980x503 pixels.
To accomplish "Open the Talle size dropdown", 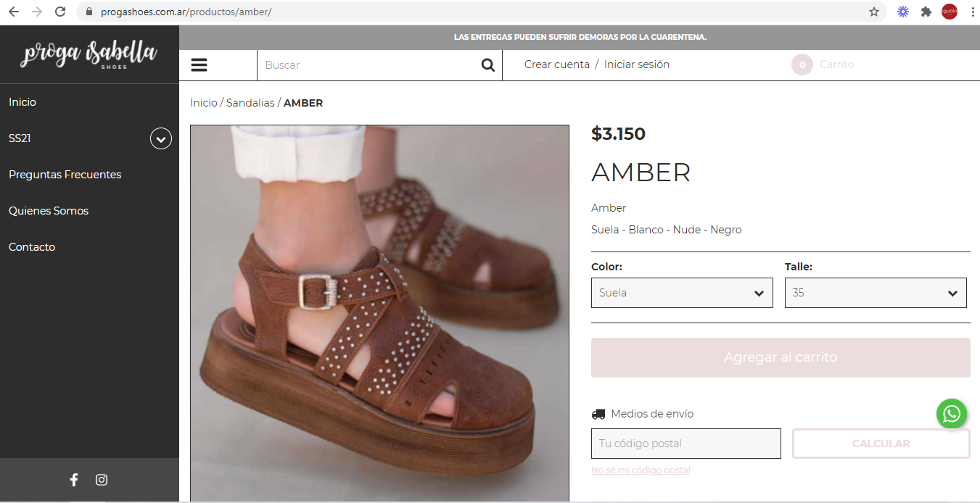I will pyautogui.click(x=876, y=293).
